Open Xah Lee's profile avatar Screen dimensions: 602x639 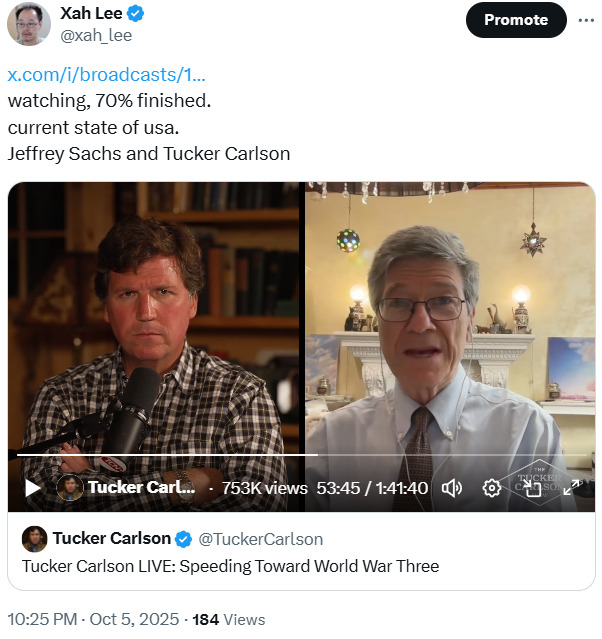(x=29, y=24)
